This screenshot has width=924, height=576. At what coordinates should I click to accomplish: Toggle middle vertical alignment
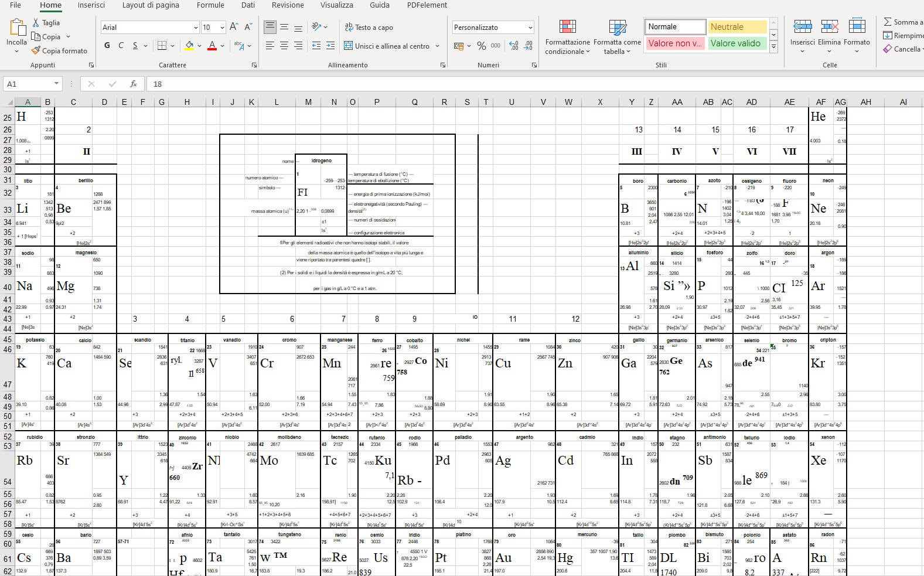[x=284, y=27]
